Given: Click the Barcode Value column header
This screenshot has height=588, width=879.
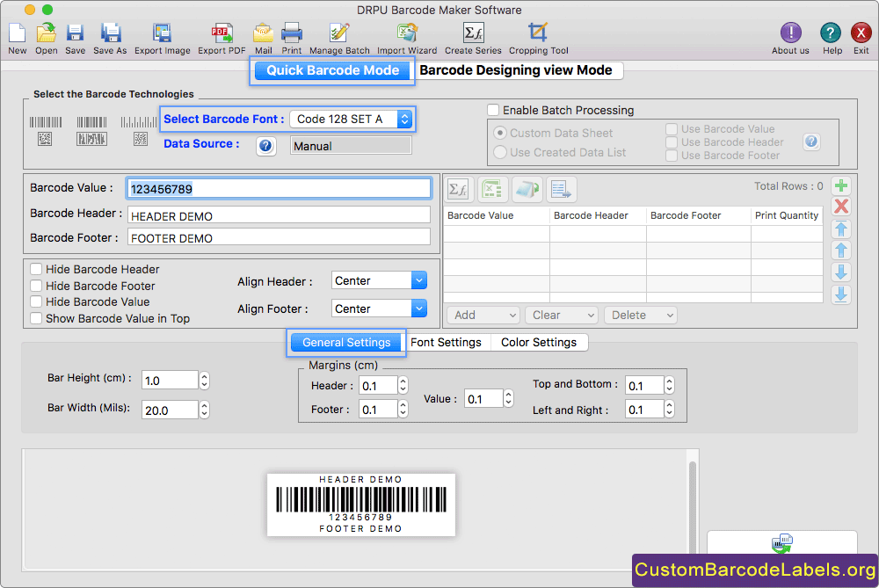Looking at the screenshot, I should (x=496, y=216).
